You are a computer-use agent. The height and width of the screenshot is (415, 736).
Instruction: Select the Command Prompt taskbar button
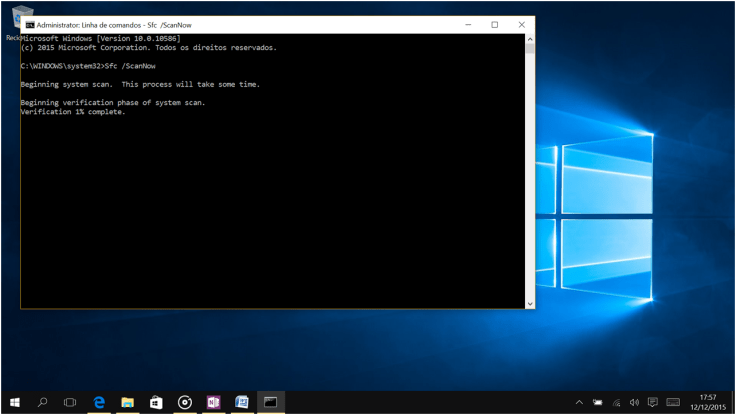click(x=270, y=402)
